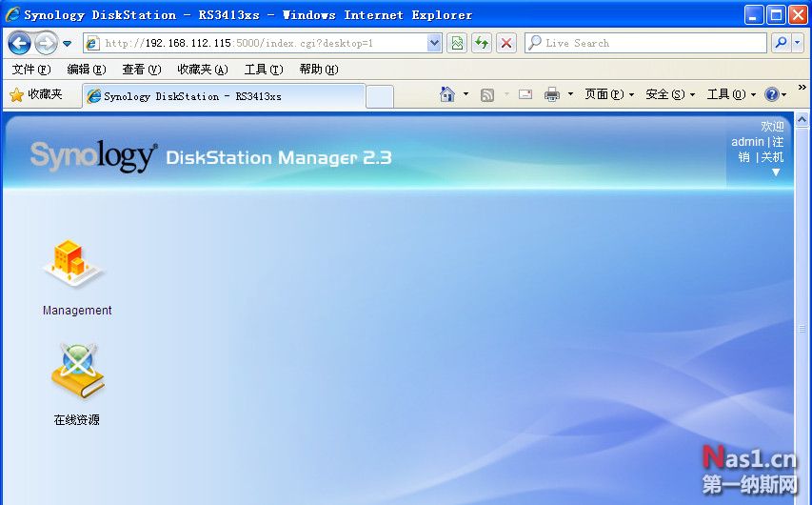Click the admin user link
The image size is (812, 505).
(x=747, y=142)
